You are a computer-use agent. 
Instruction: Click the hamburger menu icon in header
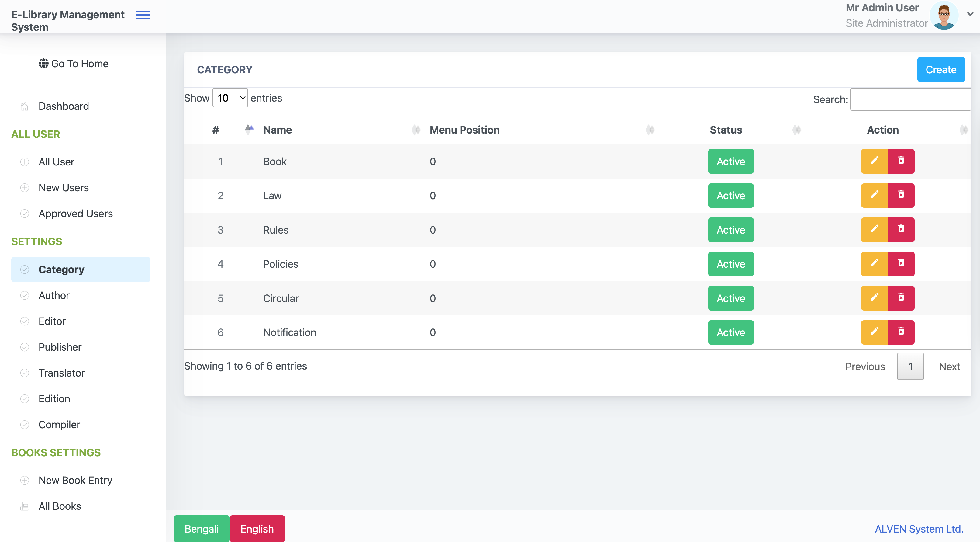pyautogui.click(x=143, y=15)
